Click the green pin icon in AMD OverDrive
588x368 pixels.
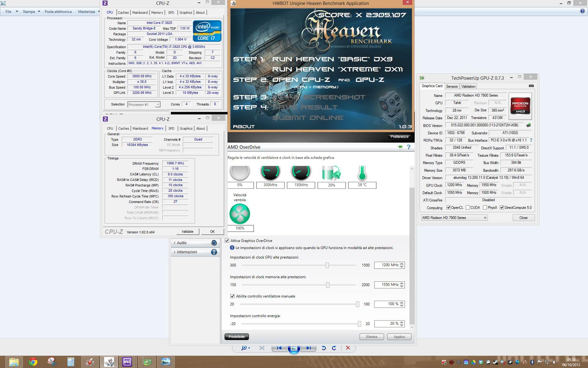click(x=400, y=147)
